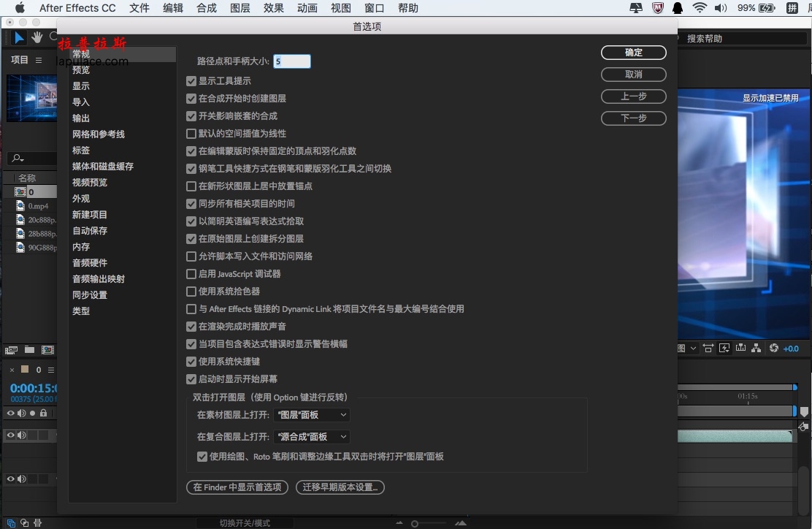Click the new folder icon in Project panel

(29, 350)
